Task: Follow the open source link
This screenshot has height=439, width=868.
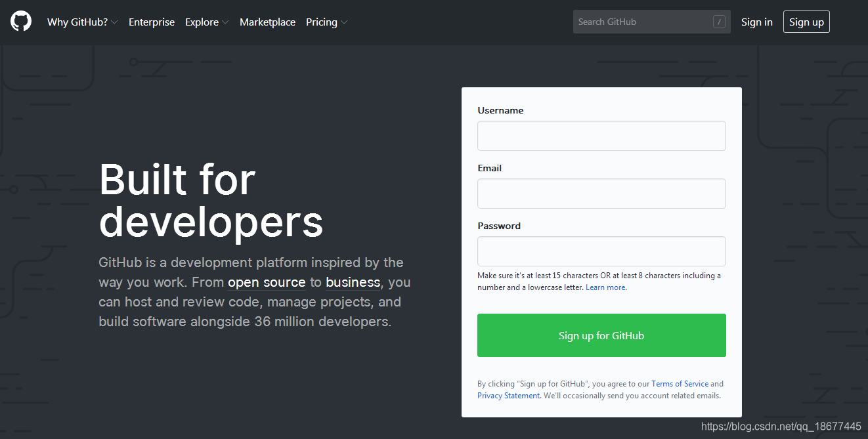Action: pos(267,282)
